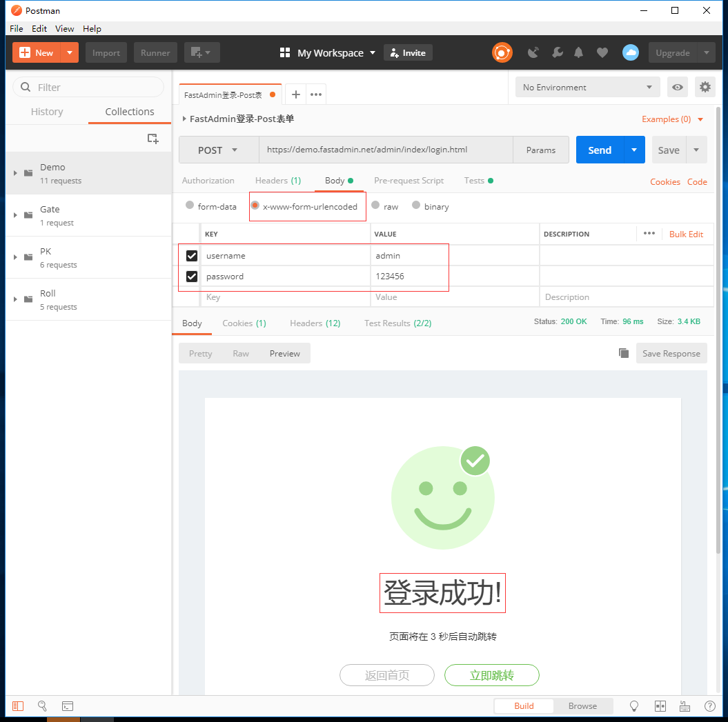This screenshot has height=722, width=728.
Task: Open the notifications bell icon
Action: coord(578,52)
